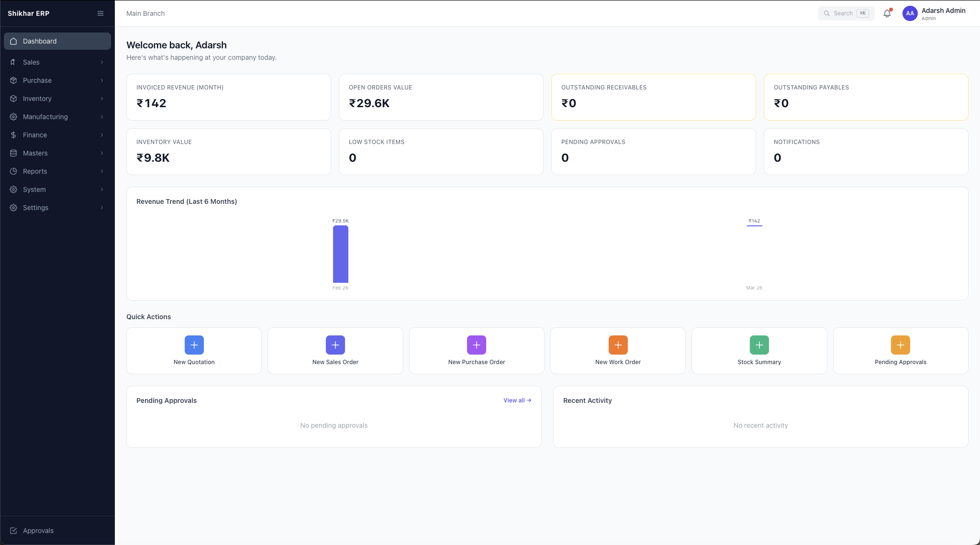Click the AA user avatar
The width and height of the screenshot is (980, 545).
coord(910,13)
